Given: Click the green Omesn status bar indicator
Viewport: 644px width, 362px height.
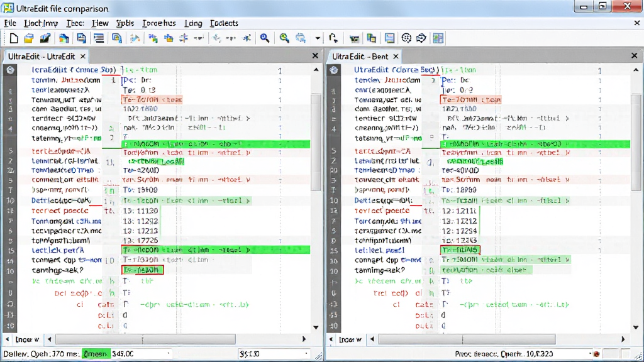Looking at the screenshot, I should click(x=96, y=353).
